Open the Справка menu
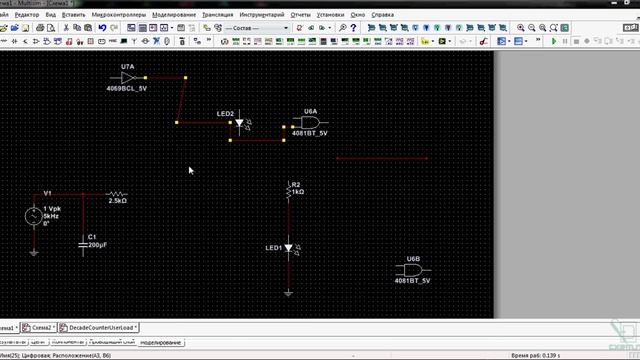The width and height of the screenshot is (640, 360). (382, 15)
